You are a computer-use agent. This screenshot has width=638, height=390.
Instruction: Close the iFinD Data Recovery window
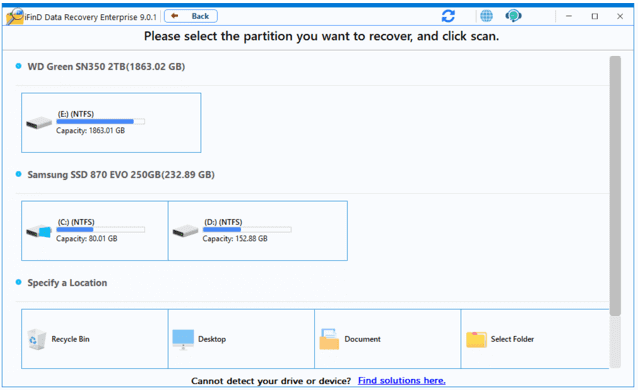(620, 16)
